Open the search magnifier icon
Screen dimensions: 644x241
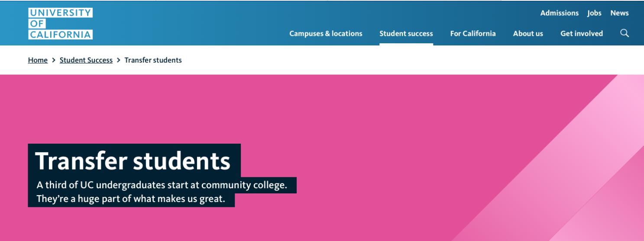pos(624,33)
